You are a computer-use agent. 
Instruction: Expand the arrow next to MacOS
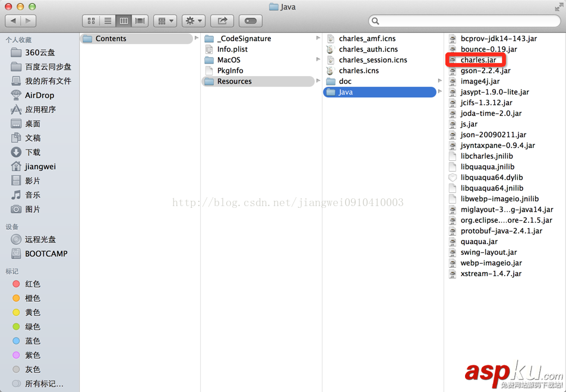[318, 59]
